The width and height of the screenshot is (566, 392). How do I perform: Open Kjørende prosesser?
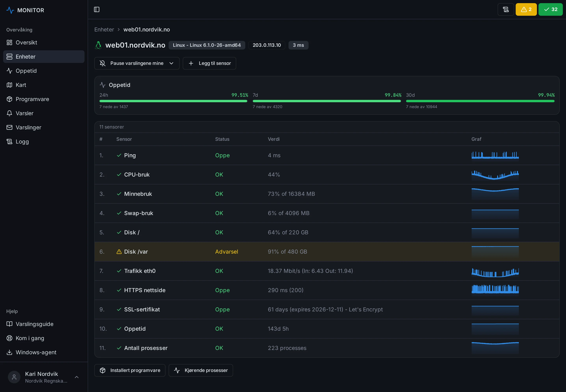pos(201,370)
